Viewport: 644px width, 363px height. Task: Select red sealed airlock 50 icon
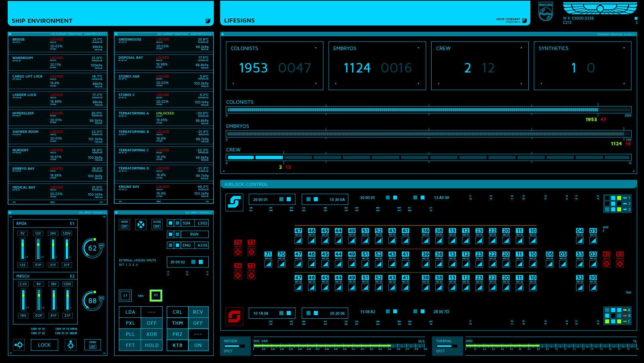[620, 264]
